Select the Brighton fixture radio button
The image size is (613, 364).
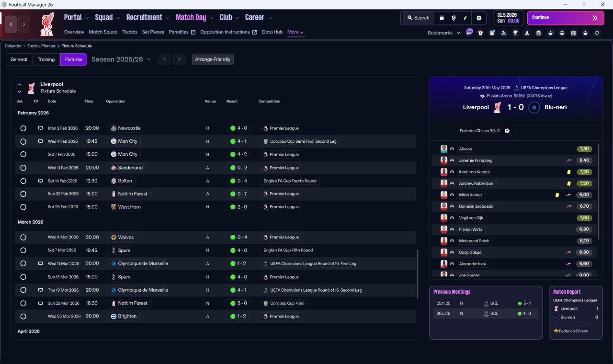[x=23, y=317]
